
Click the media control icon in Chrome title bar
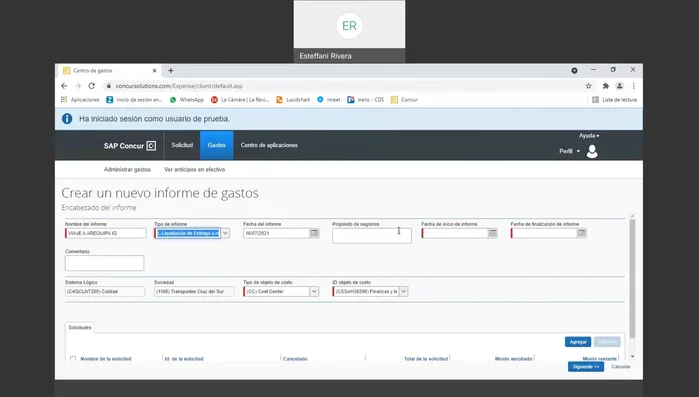point(574,70)
